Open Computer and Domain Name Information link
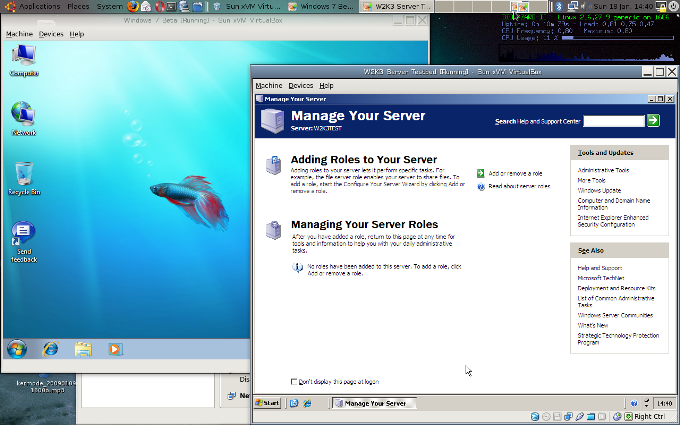 614,204
